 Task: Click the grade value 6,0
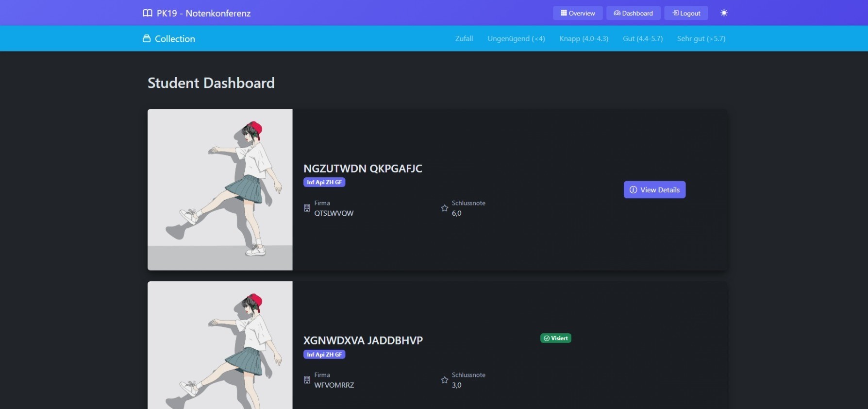click(x=457, y=213)
